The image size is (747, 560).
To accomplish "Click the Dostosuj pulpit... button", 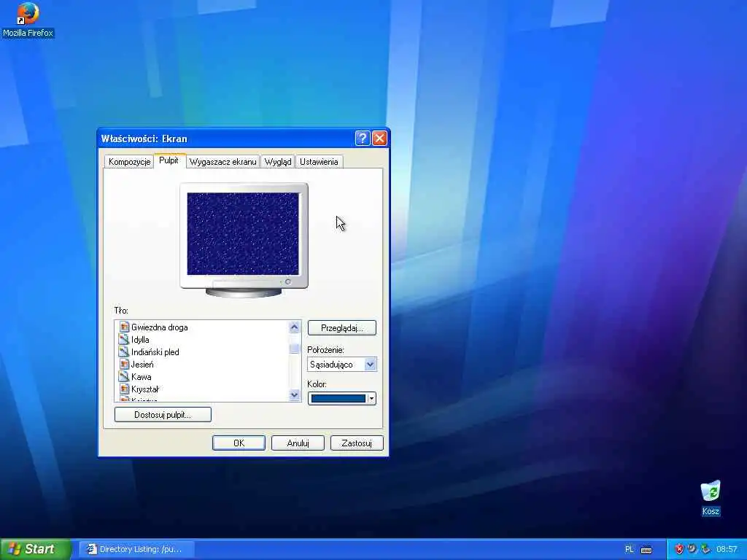I will tap(163, 414).
